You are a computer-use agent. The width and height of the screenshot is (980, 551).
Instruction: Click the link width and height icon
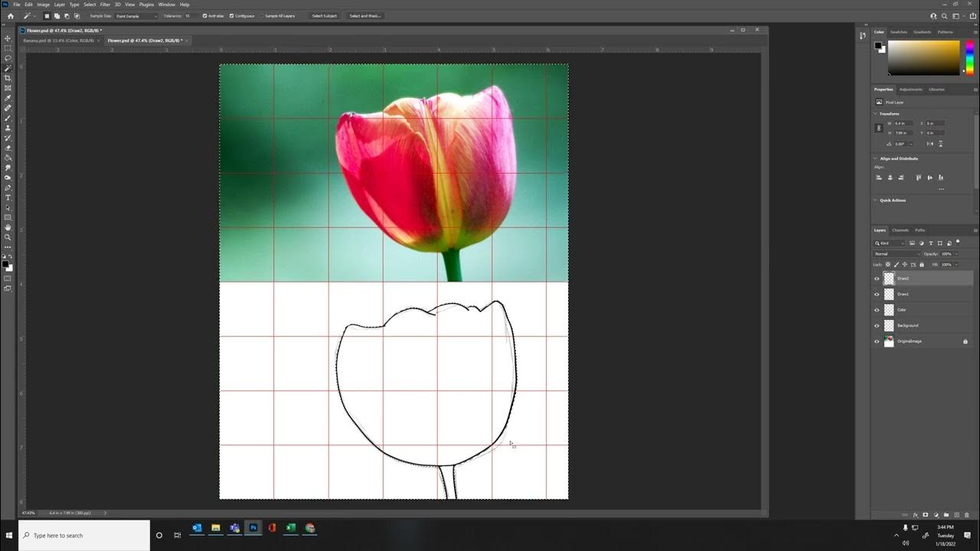click(x=879, y=128)
